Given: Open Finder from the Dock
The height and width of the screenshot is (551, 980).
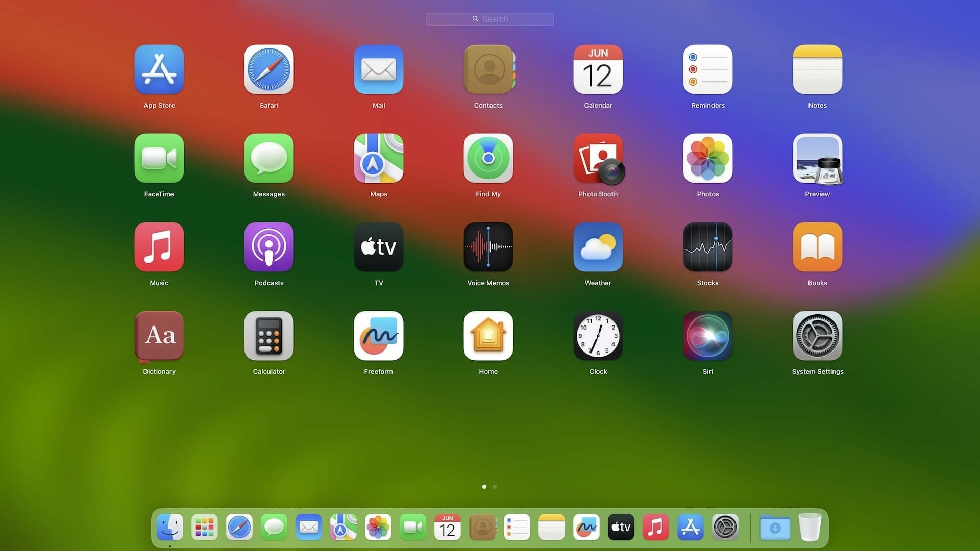Looking at the screenshot, I should pyautogui.click(x=170, y=527).
